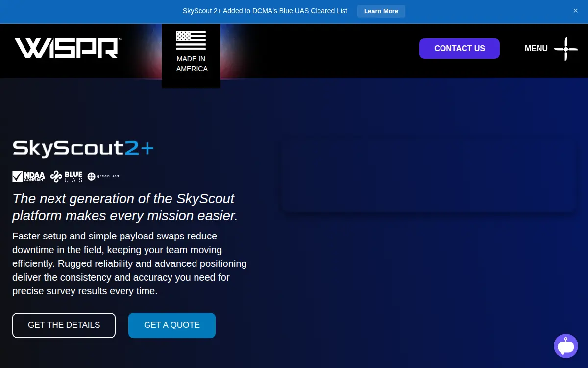Click the green uas badge

click(103, 176)
